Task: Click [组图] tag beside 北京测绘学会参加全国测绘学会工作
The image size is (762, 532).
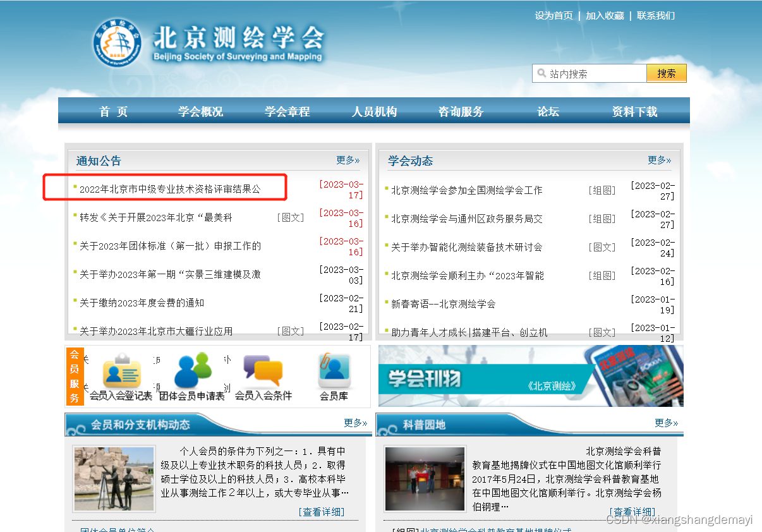Action: [x=602, y=190]
